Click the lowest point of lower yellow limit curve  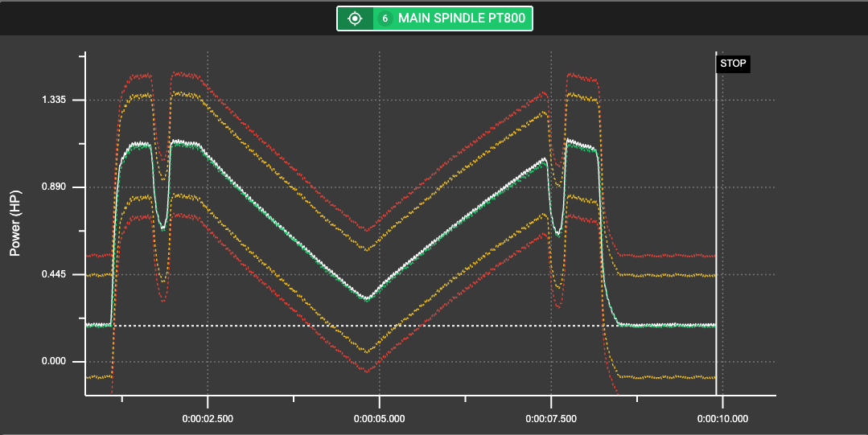366,351
